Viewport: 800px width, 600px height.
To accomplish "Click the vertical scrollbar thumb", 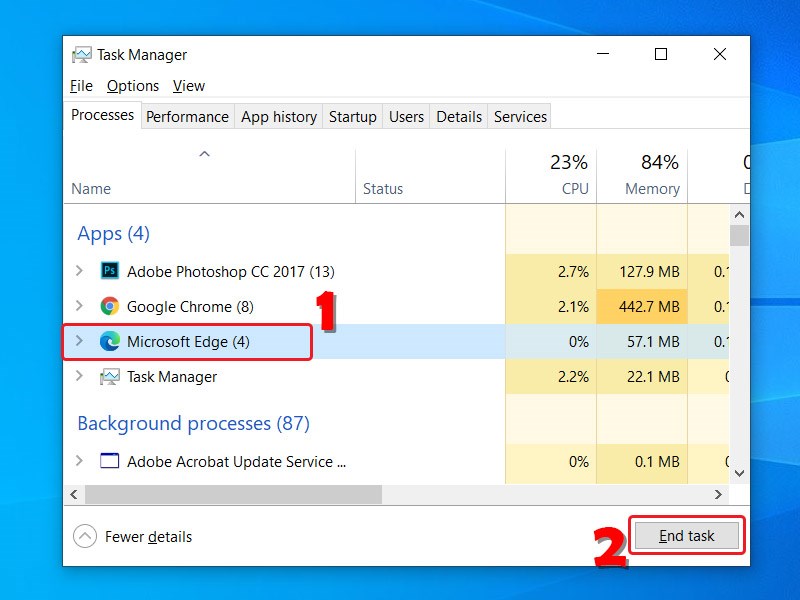I will click(739, 236).
